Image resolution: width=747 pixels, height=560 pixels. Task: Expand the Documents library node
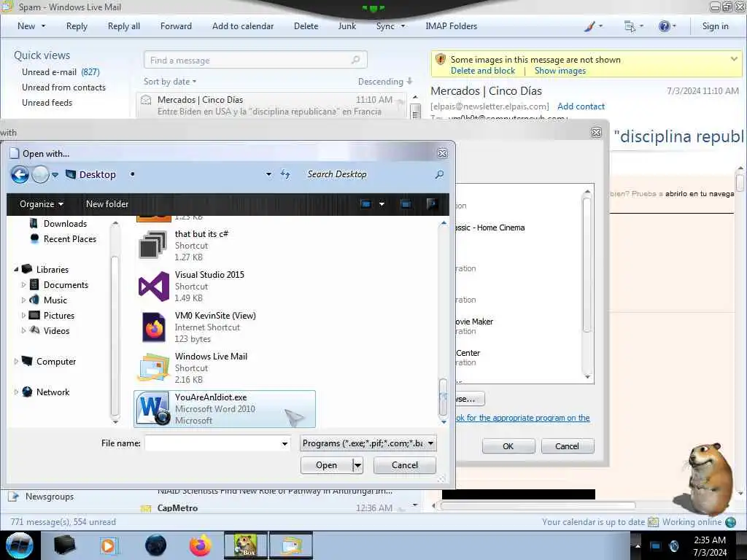(x=23, y=285)
